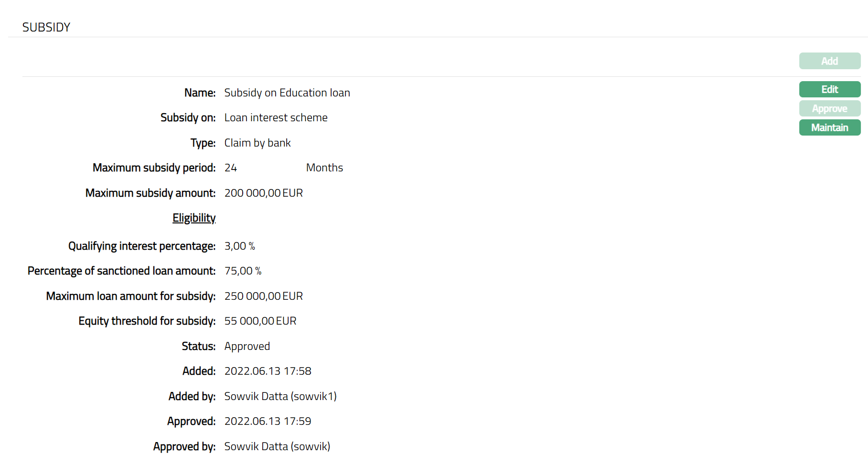
Task: Click the maximum subsidy period value 24
Action: click(231, 168)
